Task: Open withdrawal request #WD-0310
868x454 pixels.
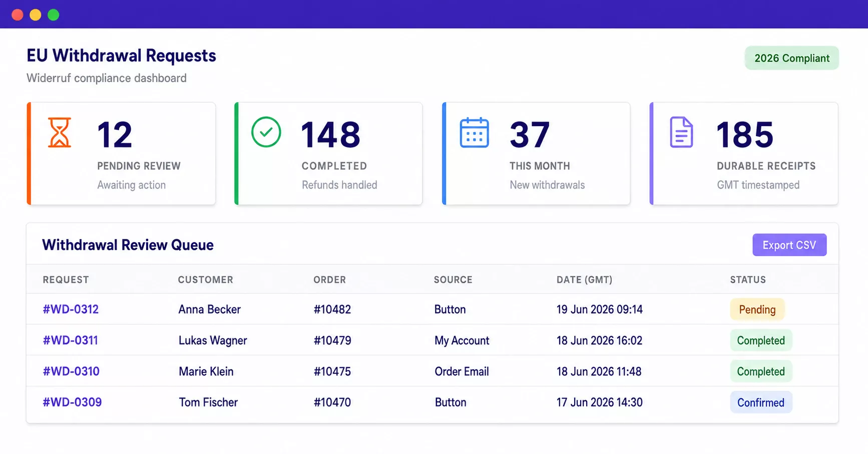Action: 71,371
